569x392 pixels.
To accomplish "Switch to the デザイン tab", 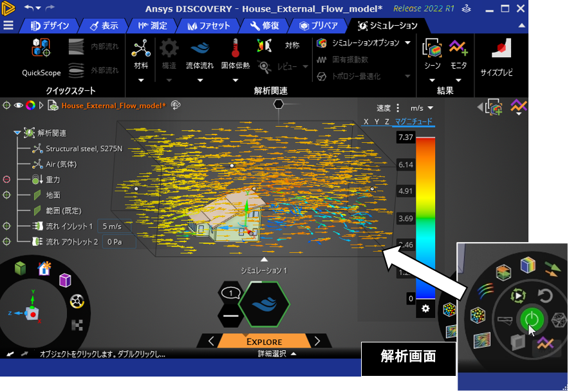I will (50, 25).
